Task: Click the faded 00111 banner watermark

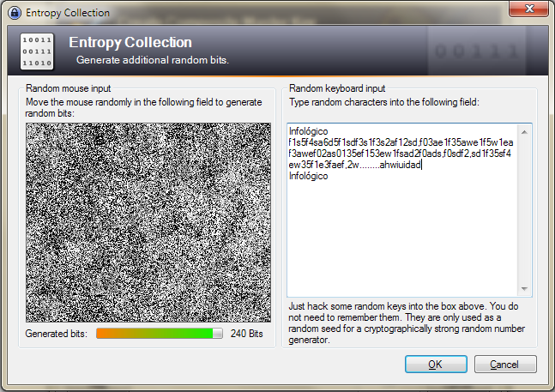Action: [x=476, y=51]
